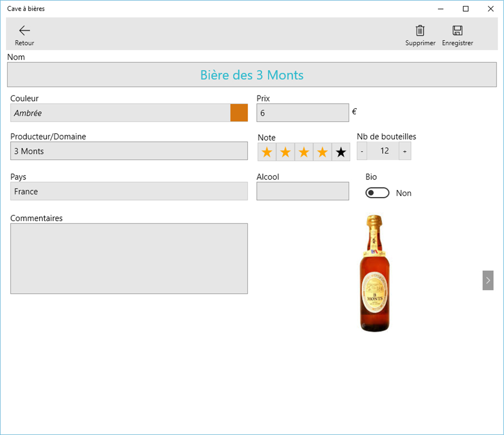Click the Prix input field
This screenshot has height=435, width=504.
tap(303, 113)
